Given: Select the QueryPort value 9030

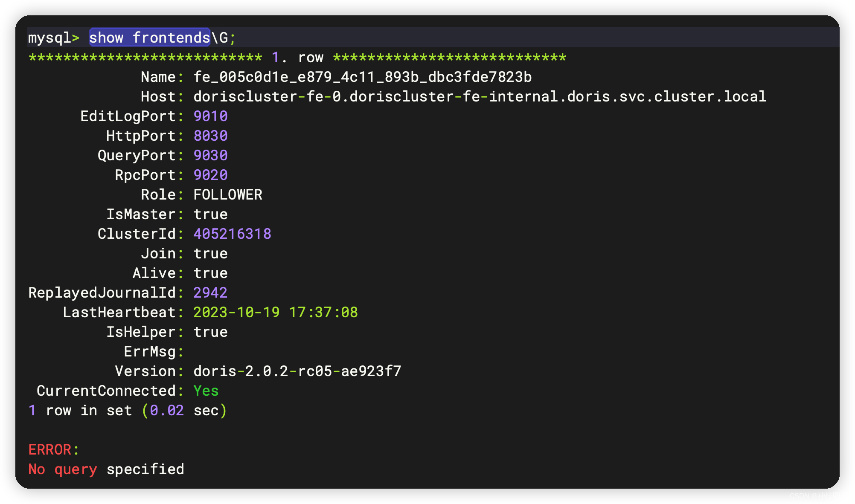Looking at the screenshot, I should tap(210, 155).
